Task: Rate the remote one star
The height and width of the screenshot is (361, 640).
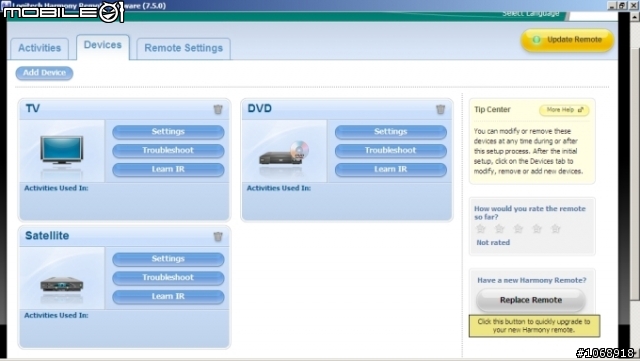Action: [x=481, y=229]
